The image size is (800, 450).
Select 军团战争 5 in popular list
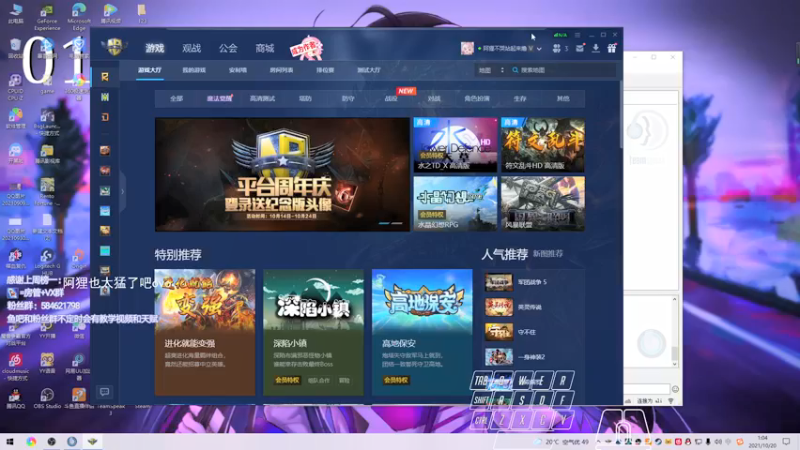click(x=533, y=282)
